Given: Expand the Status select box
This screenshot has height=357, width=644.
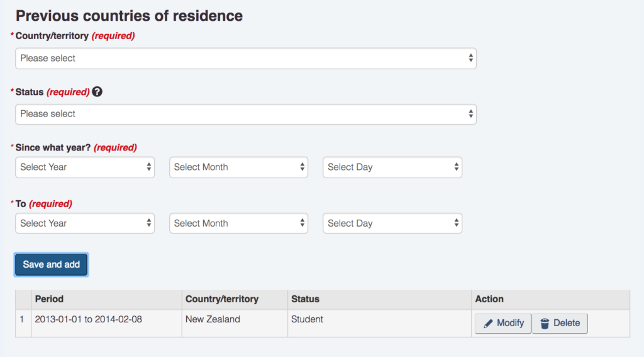Looking at the screenshot, I should point(245,114).
